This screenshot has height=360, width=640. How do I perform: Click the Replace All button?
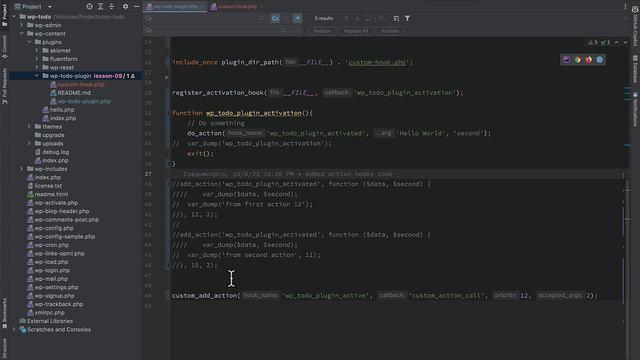click(x=356, y=31)
